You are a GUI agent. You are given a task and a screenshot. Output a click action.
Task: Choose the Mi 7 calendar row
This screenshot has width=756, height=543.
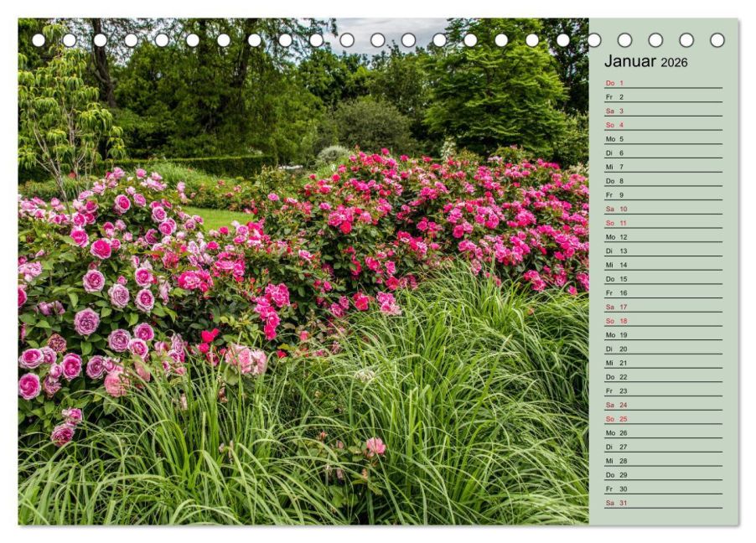coord(664,167)
